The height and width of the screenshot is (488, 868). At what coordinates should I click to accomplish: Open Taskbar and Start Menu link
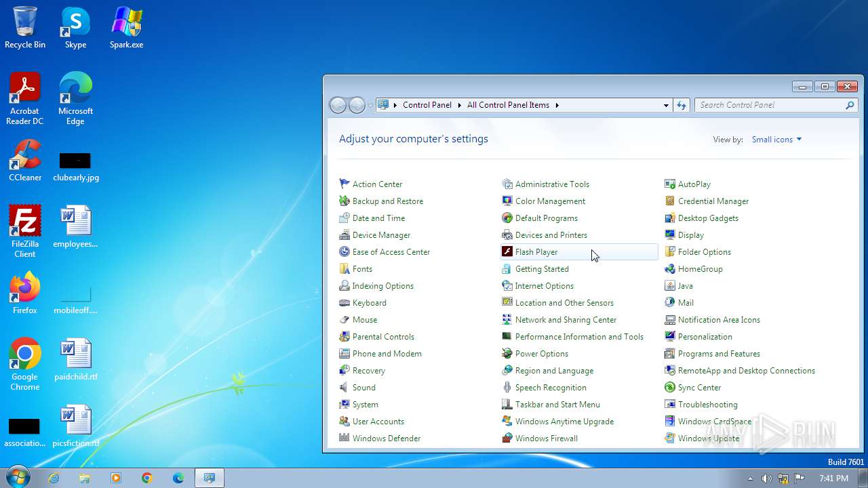point(557,405)
